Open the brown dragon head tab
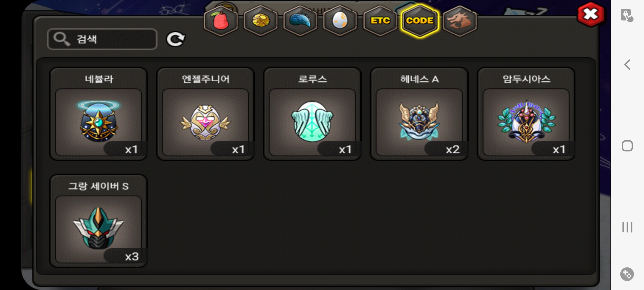The height and width of the screenshot is (290, 644). (x=460, y=21)
